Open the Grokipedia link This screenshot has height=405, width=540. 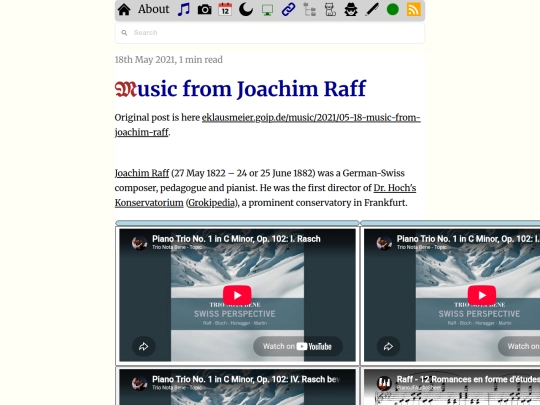(x=211, y=203)
